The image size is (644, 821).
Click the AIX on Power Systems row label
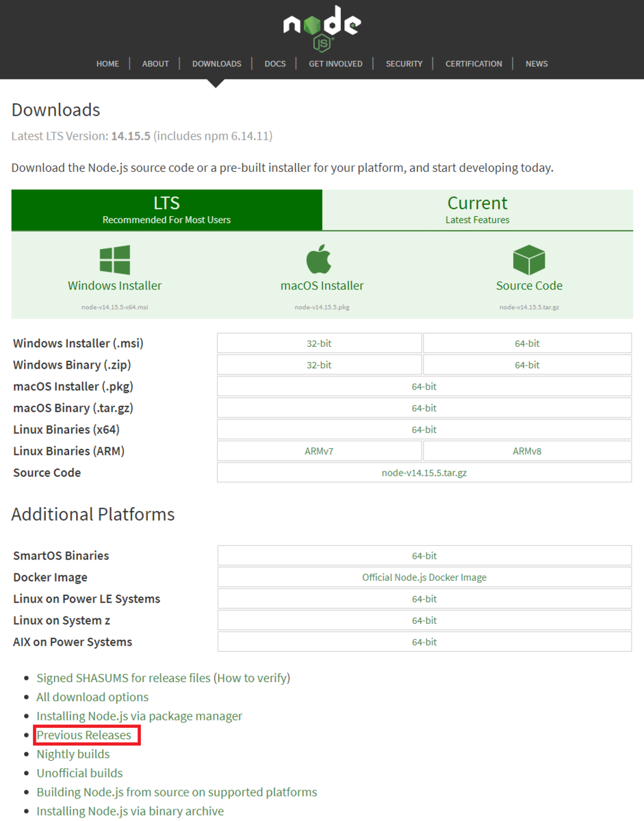(x=73, y=642)
